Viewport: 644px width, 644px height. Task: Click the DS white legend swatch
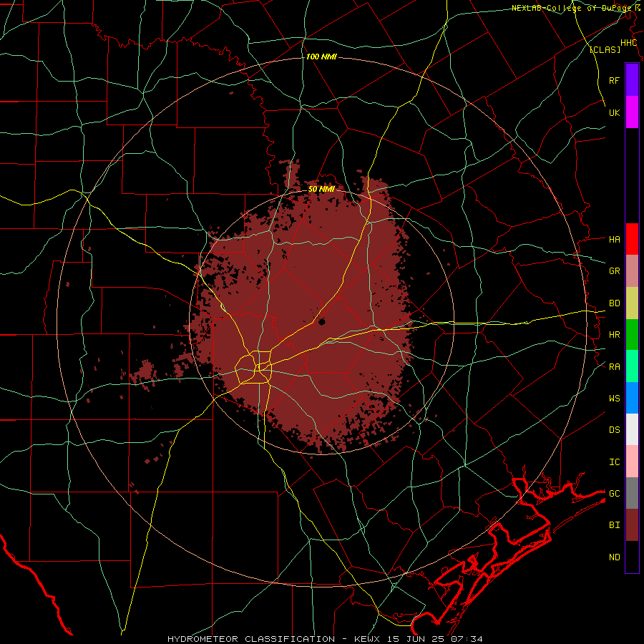click(x=632, y=429)
